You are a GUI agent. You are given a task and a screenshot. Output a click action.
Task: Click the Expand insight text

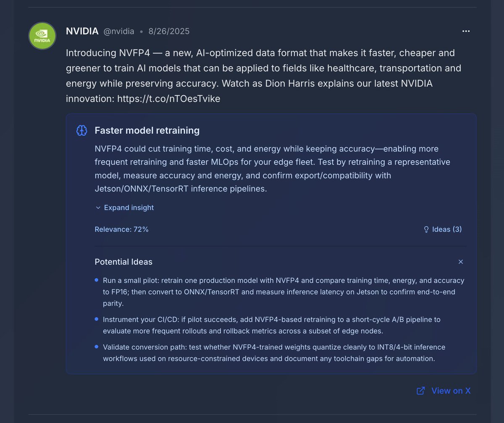point(129,208)
